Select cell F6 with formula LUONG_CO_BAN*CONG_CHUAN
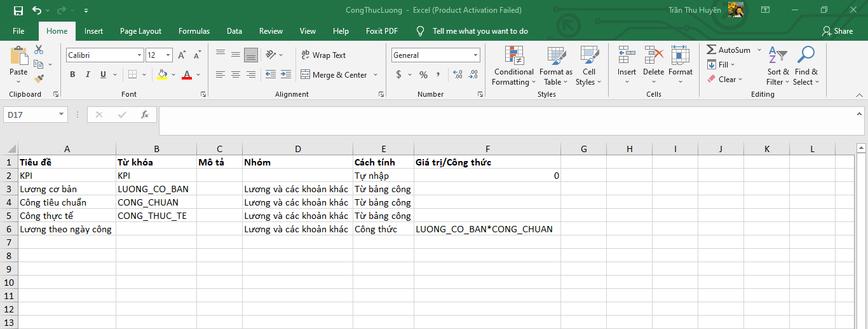Image resolution: width=868 pixels, height=329 pixels. tap(487, 229)
